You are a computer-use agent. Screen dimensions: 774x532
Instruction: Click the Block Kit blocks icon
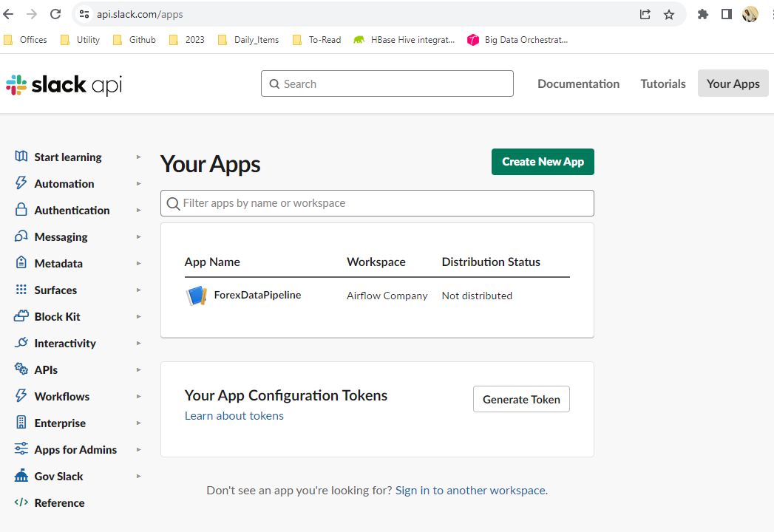[20, 316]
